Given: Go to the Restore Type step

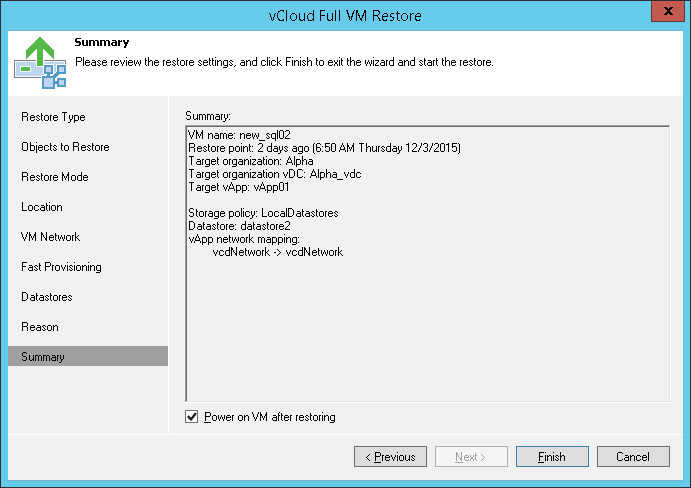Looking at the screenshot, I should tap(53, 117).
